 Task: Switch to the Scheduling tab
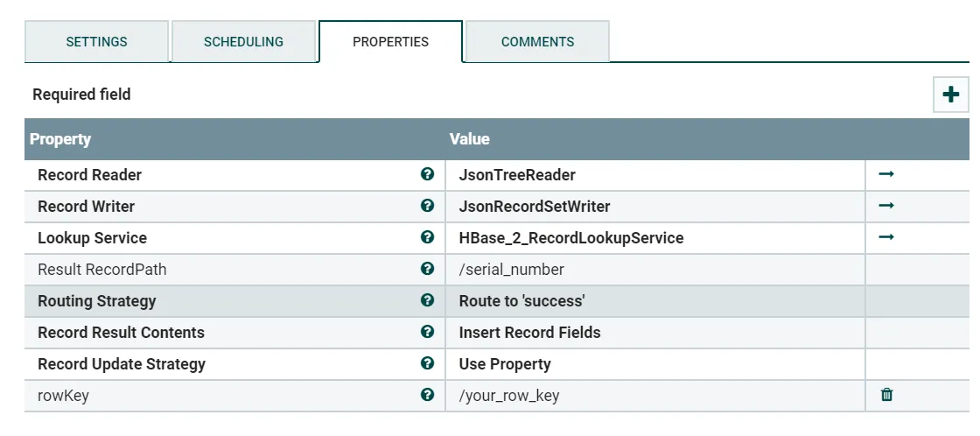(x=243, y=42)
